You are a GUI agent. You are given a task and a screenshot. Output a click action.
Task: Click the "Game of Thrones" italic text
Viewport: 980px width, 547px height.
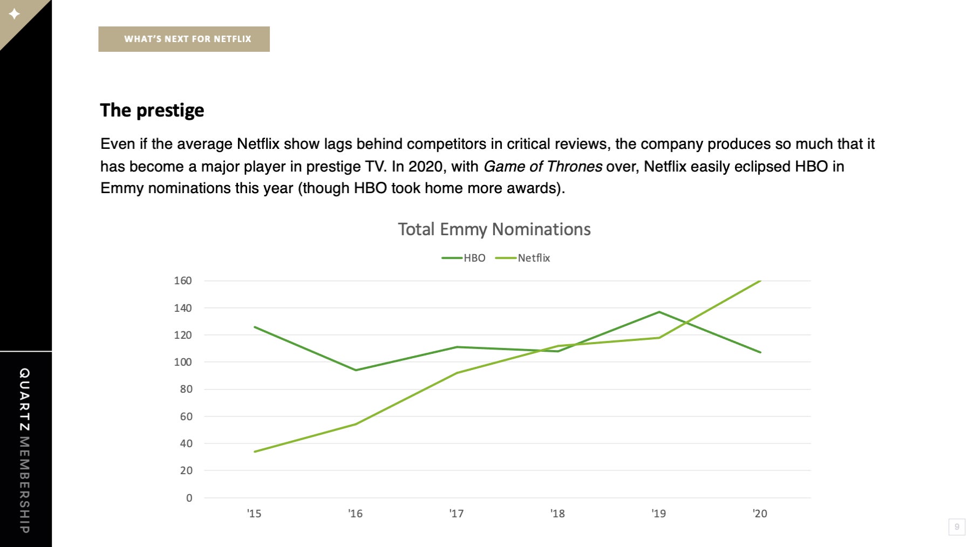[542, 166]
